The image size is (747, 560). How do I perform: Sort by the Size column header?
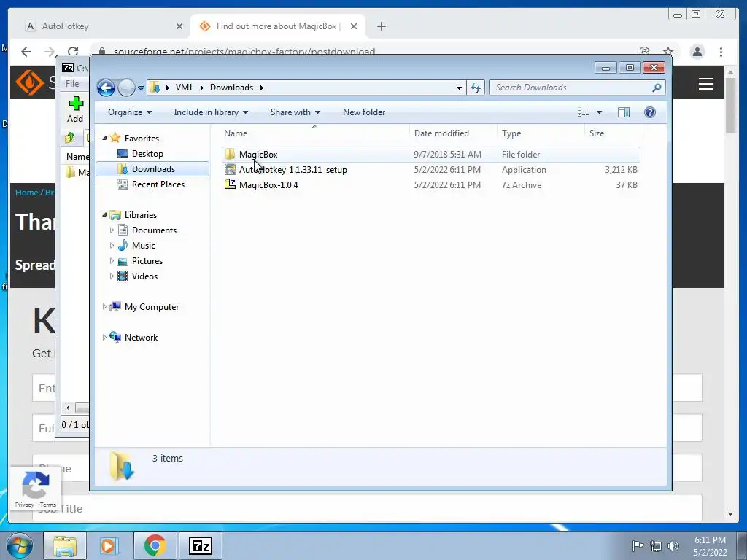(x=614, y=133)
